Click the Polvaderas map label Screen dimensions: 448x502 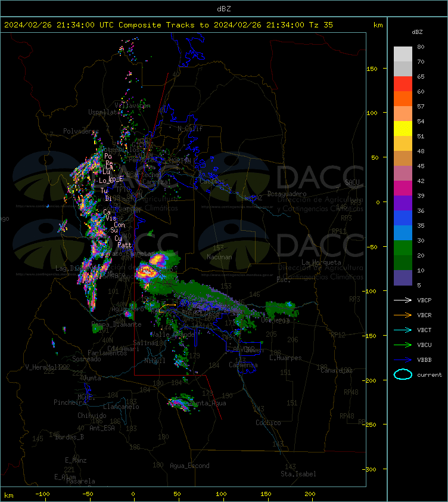(x=81, y=131)
